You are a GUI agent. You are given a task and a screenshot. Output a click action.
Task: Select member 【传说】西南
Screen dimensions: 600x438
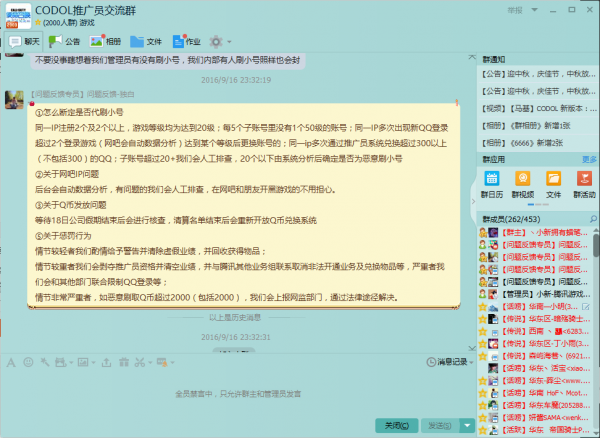(x=535, y=331)
